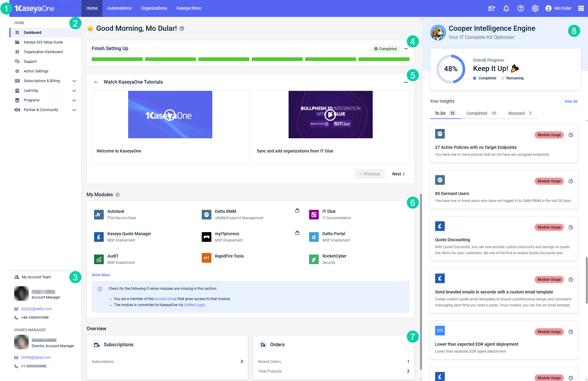Click Next in tutorials carousel
The width and height of the screenshot is (588, 381).
point(398,174)
